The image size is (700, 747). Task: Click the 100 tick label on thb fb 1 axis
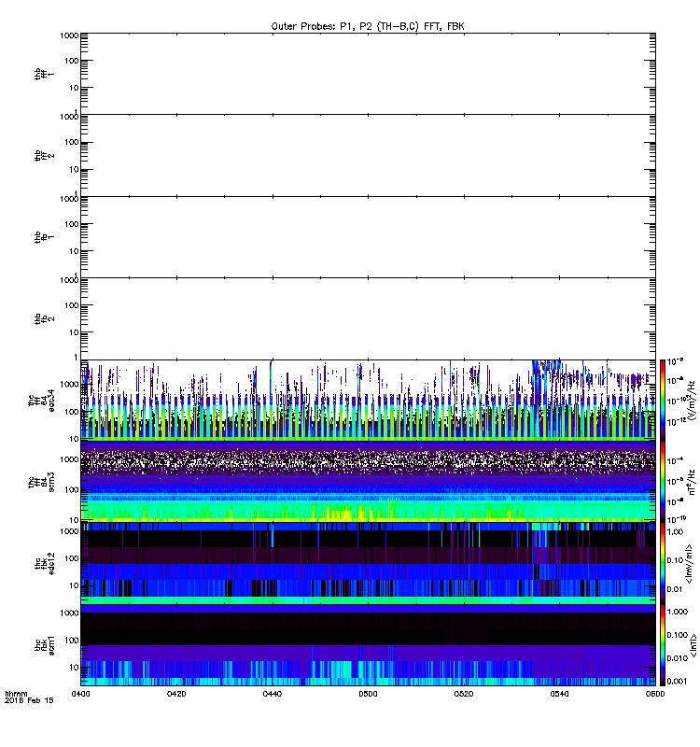pos(72,224)
